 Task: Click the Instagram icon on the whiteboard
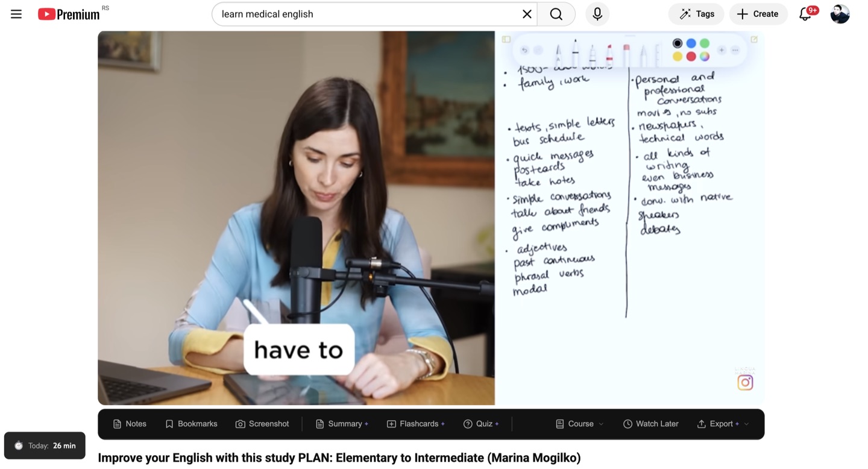[x=745, y=382]
